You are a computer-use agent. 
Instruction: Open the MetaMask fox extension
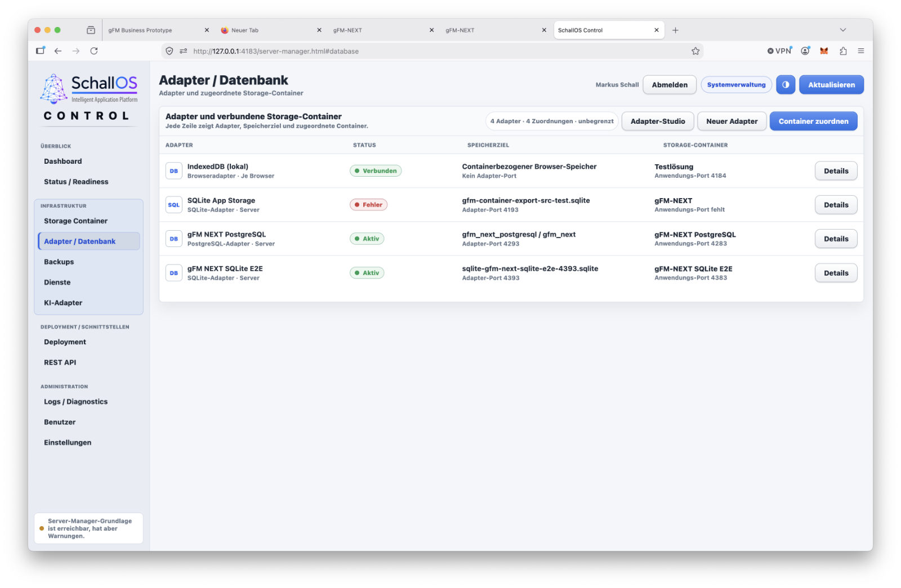tap(824, 51)
